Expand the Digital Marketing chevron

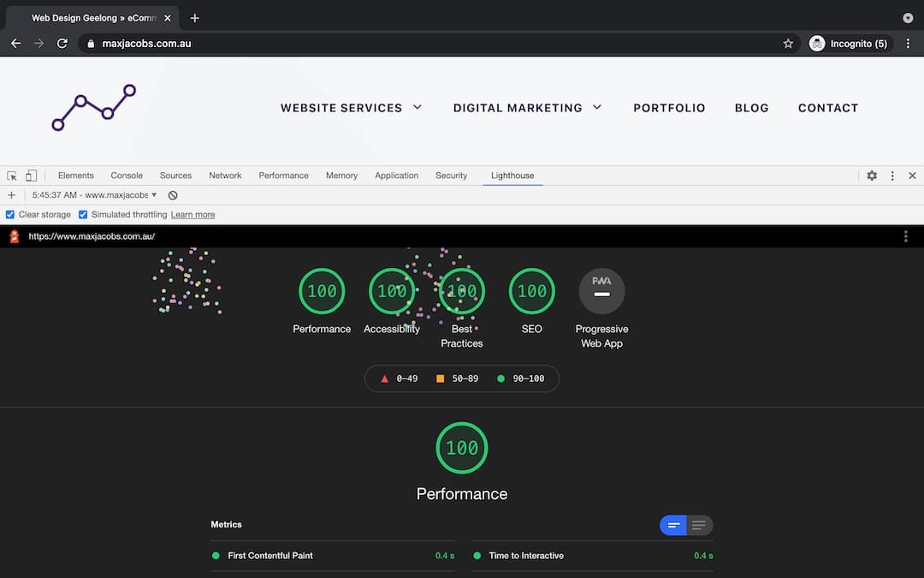(x=597, y=107)
